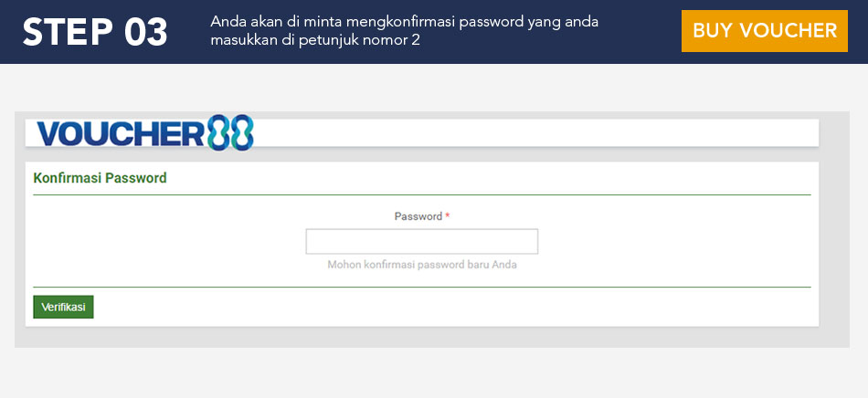868x398 pixels.
Task: Click the BUY VOUCHER button
Action: tap(764, 31)
